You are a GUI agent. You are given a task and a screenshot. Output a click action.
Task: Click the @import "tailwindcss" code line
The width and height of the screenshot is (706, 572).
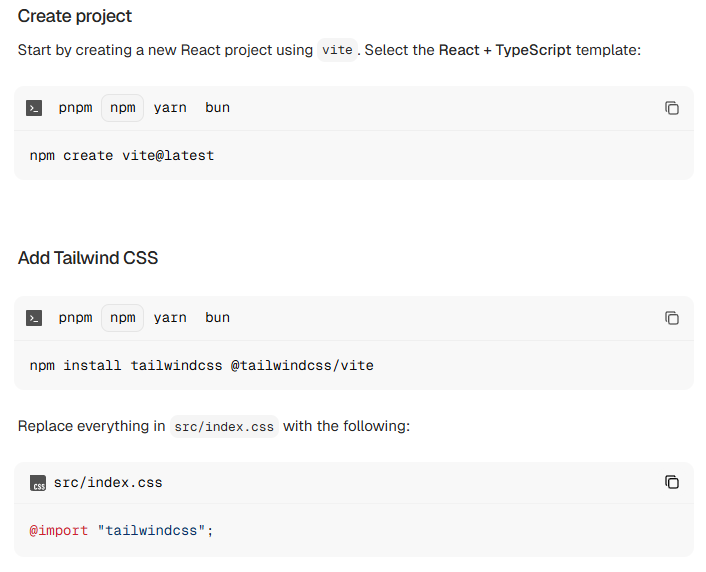[122, 530]
